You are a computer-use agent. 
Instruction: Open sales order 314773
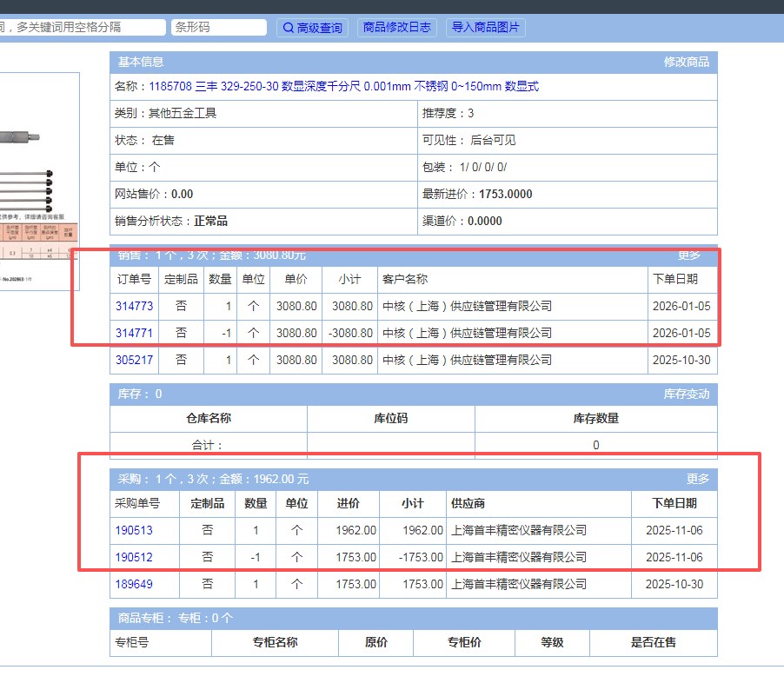(x=134, y=306)
